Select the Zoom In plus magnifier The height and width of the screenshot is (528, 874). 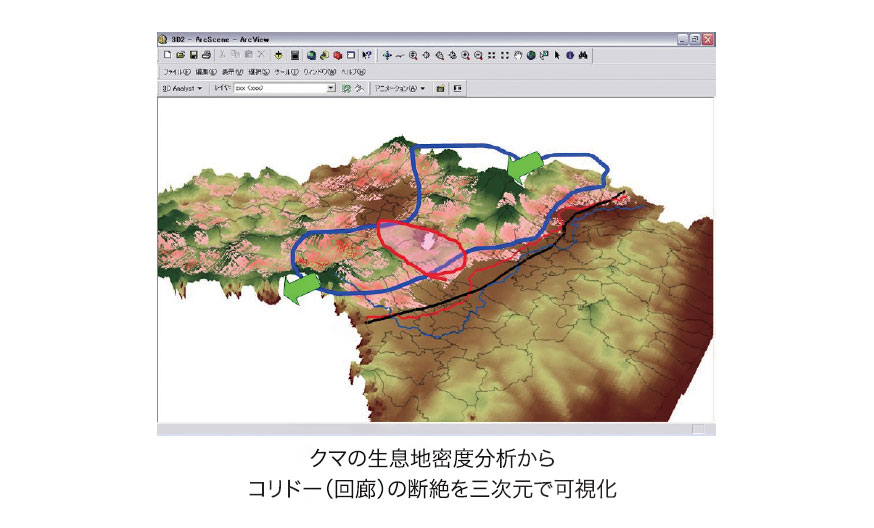(465, 55)
